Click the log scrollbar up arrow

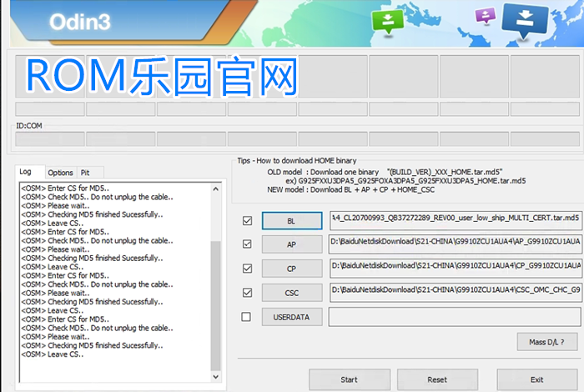pos(215,189)
